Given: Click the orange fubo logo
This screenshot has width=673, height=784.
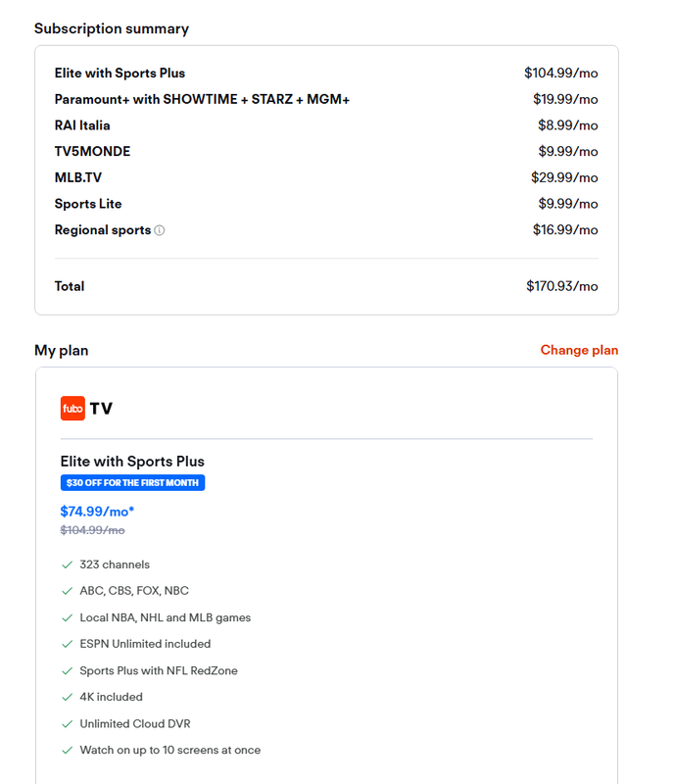Looking at the screenshot, I should click(x=72, y=408).
